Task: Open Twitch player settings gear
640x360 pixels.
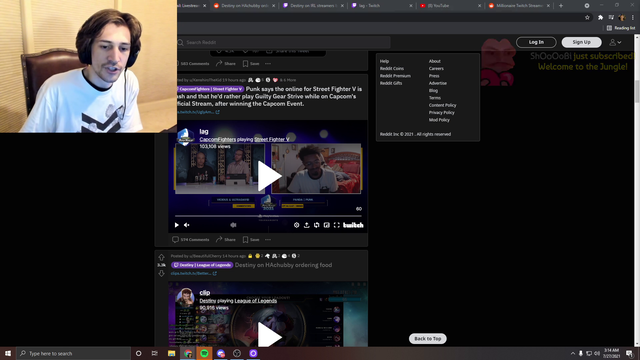Action: coord(296,225)
